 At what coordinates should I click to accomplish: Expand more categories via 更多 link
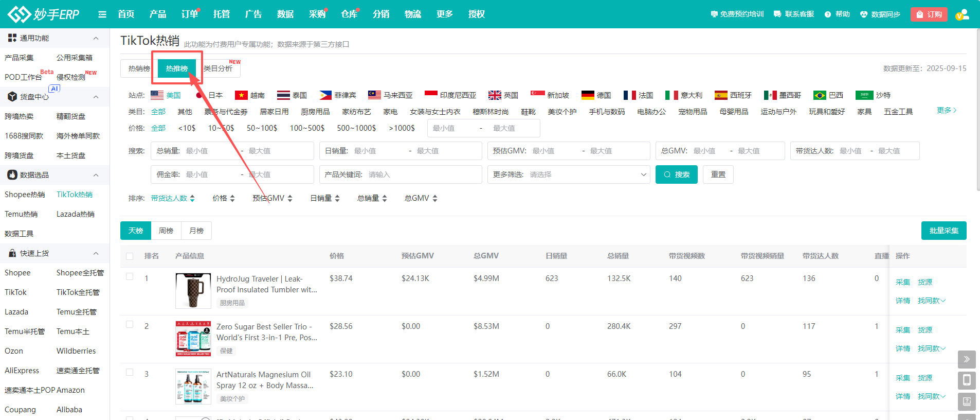946,110
